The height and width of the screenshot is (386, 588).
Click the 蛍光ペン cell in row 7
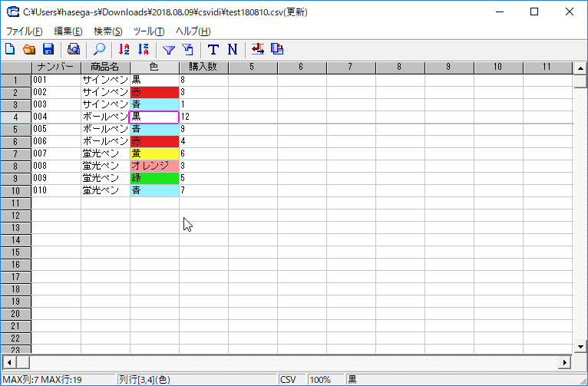point(105,153)
